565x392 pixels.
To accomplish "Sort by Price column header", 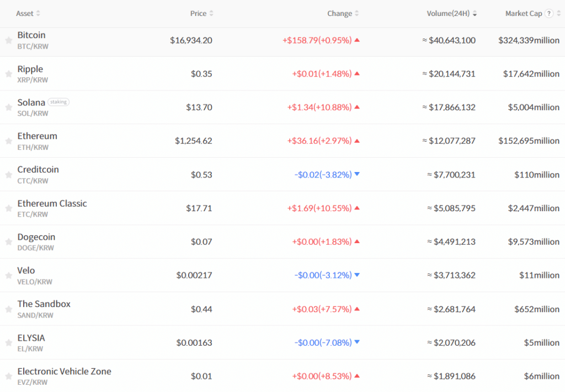I will pyautogui.click(x=202, y=13).
